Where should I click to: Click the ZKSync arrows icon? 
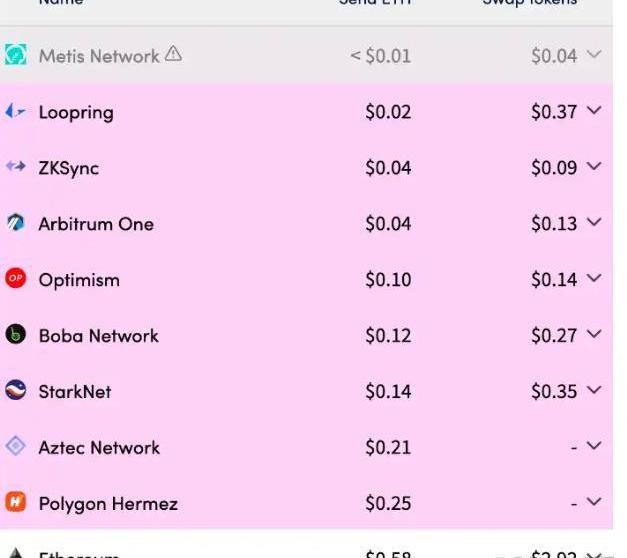15,168
